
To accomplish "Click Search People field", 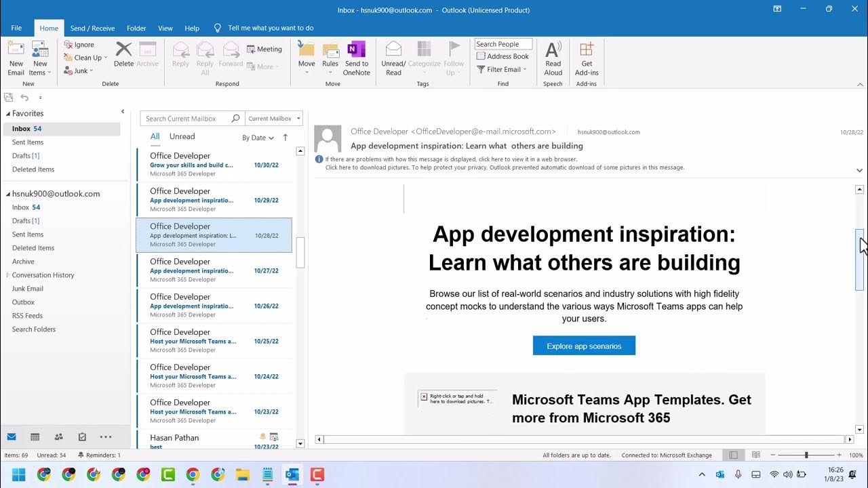I will click(x=503, y=44).
